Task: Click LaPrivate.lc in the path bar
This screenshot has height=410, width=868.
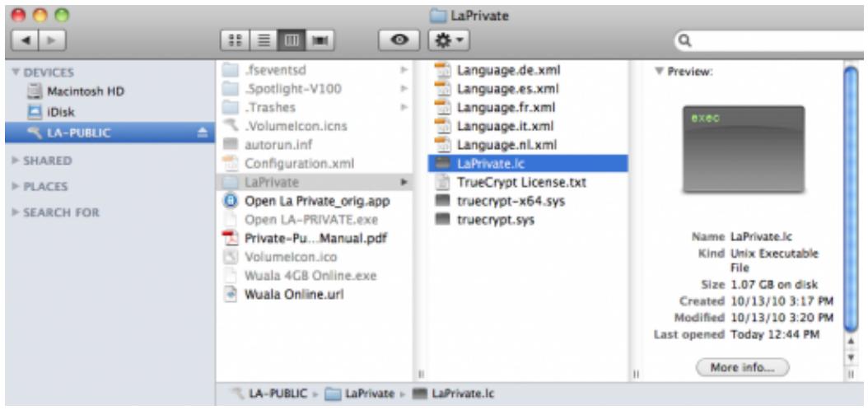Action: coord(454,394)
